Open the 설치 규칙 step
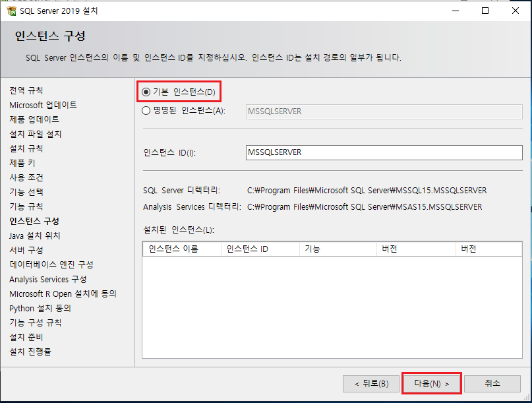 click(26, 148)
